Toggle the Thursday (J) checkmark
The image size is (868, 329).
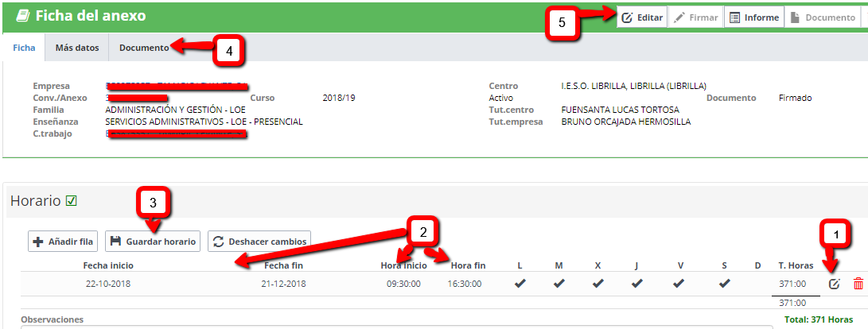[x=636, y=284]
